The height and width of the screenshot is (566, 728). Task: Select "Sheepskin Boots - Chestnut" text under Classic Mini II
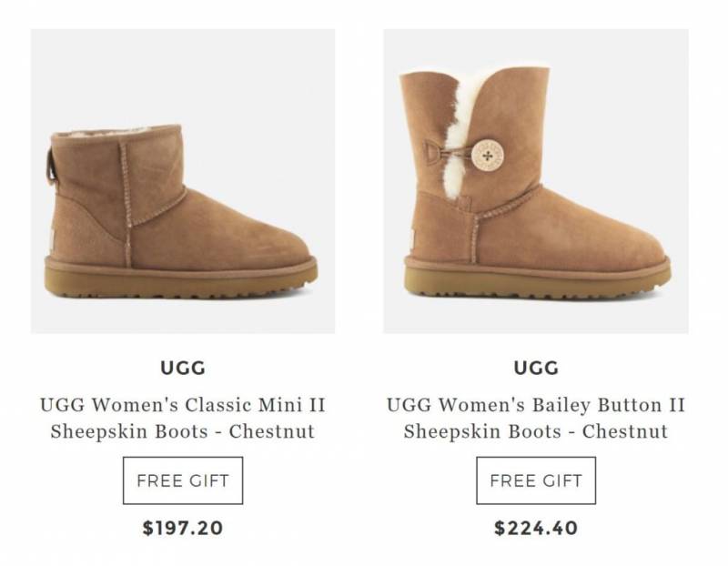[x=182, y=431]
